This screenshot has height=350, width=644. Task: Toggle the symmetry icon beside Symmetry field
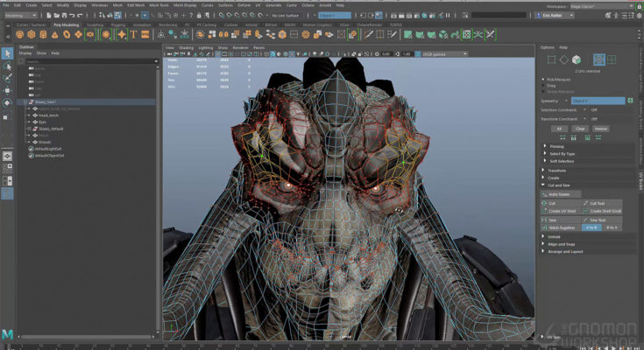631,101
